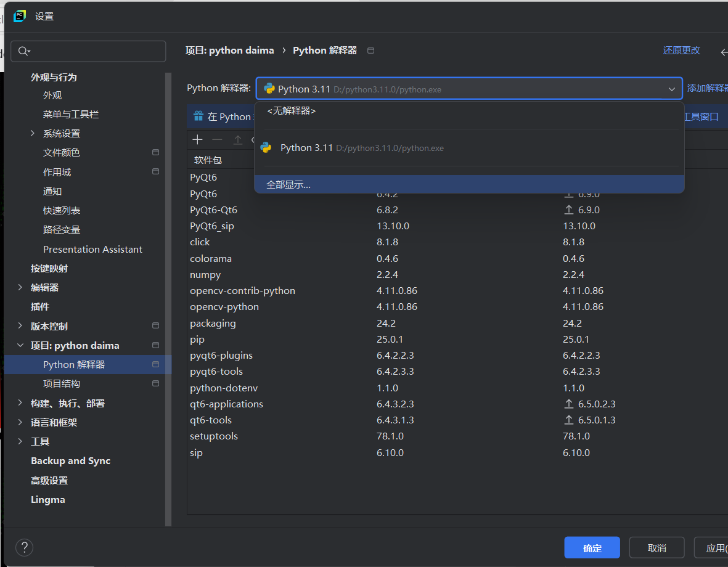Image resolution: width=728 pixels, height=567 pixels.
Task: Select the 通知 tree item
Action: 52,191
